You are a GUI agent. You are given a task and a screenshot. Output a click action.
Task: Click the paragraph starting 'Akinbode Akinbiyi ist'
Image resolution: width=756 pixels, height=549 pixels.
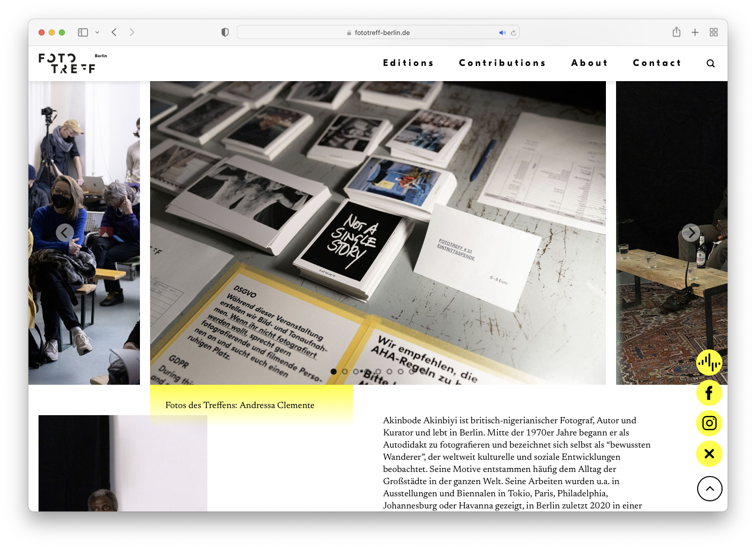point(517,463)
